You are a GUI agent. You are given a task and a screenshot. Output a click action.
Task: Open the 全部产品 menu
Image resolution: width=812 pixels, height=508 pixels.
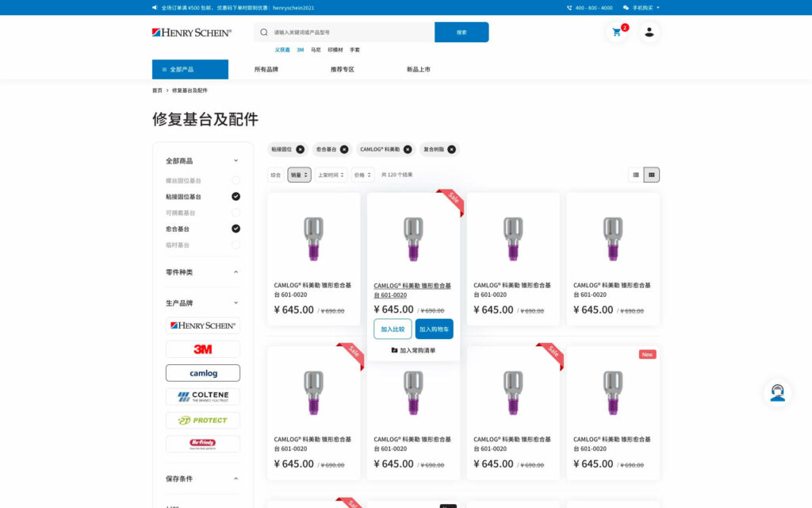click(190, 70)
